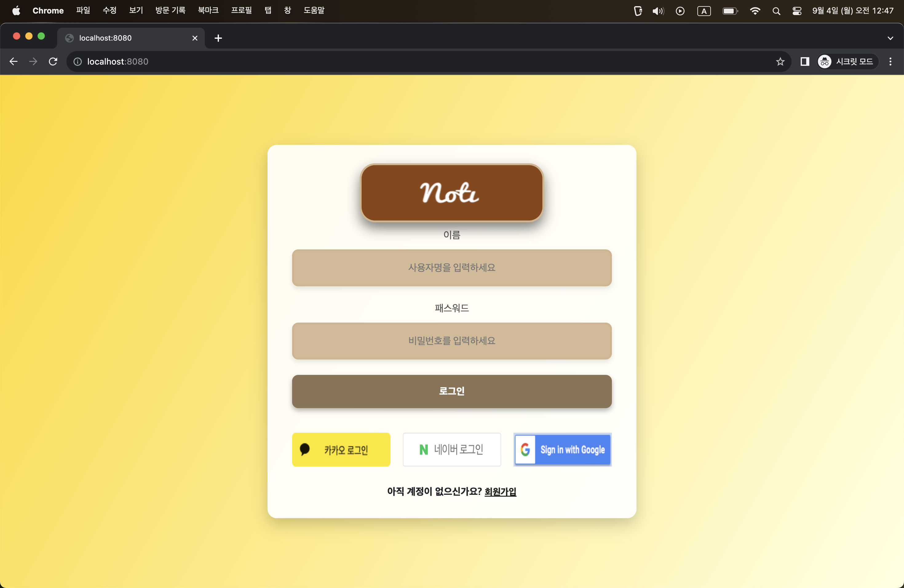Image resolution: width=904 pixels, height=588 pixels.
Task: Click the 사용자명을 입력하세요 field
Action: pos(452,268)
